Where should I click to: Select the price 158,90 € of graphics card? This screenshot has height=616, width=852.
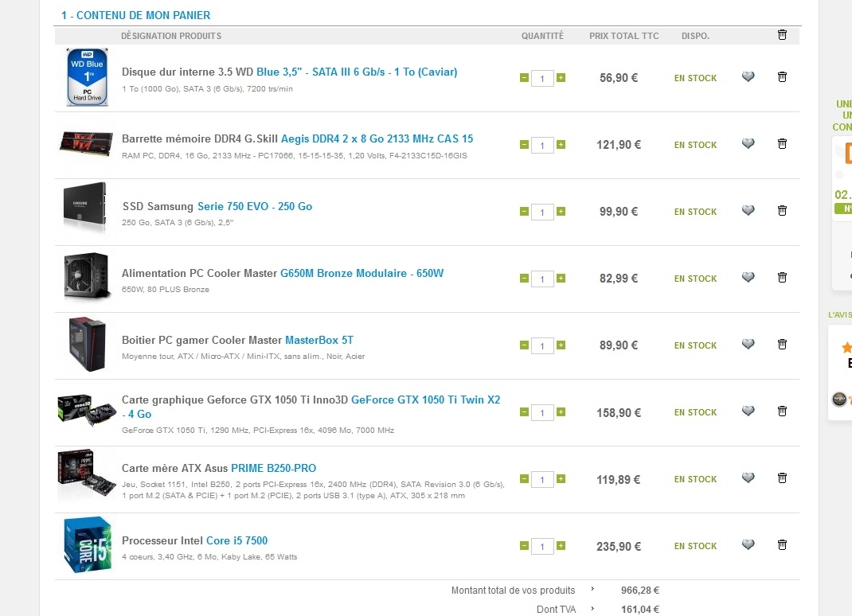coord(619,413)
